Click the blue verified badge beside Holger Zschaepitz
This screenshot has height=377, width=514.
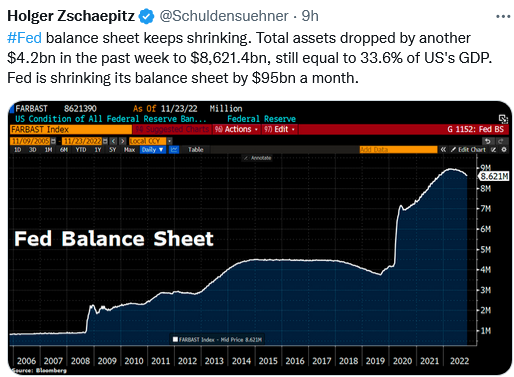(x=146, y=16)
